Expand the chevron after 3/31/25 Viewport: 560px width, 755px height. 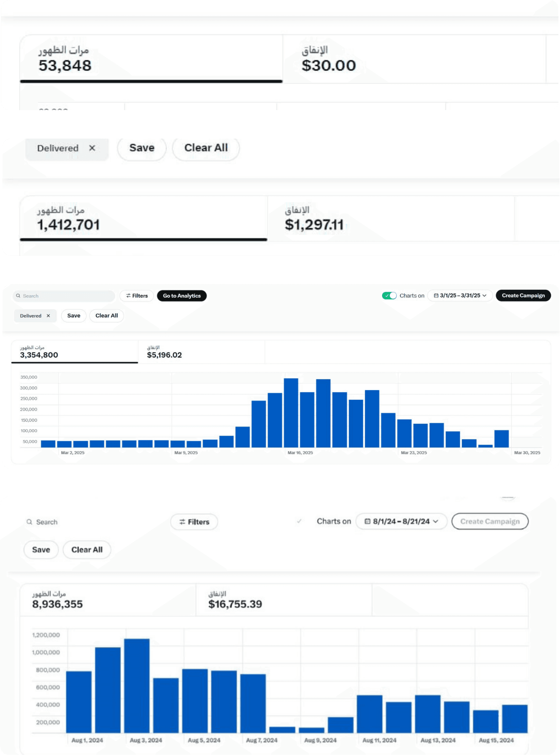(484, 295)
